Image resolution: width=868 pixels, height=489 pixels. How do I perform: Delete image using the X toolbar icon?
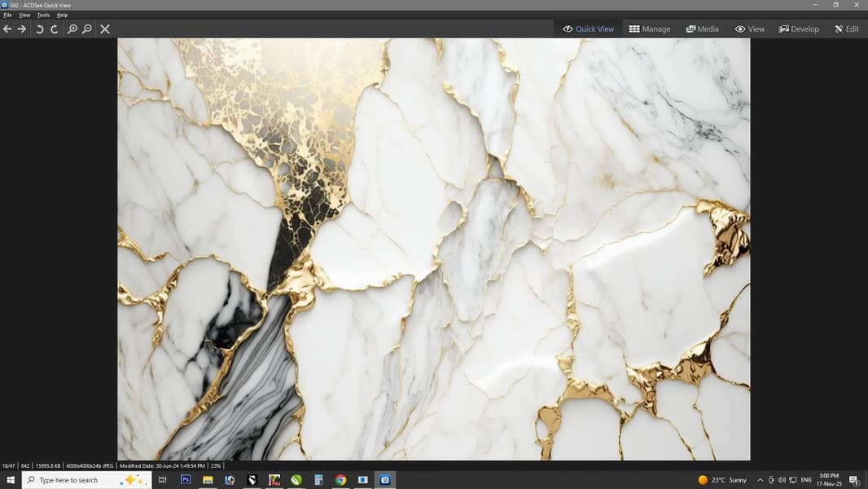point(104,29)
